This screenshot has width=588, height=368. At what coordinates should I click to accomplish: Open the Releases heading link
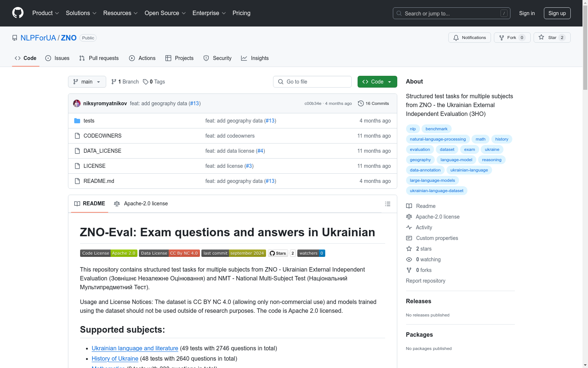pos(419,301)
